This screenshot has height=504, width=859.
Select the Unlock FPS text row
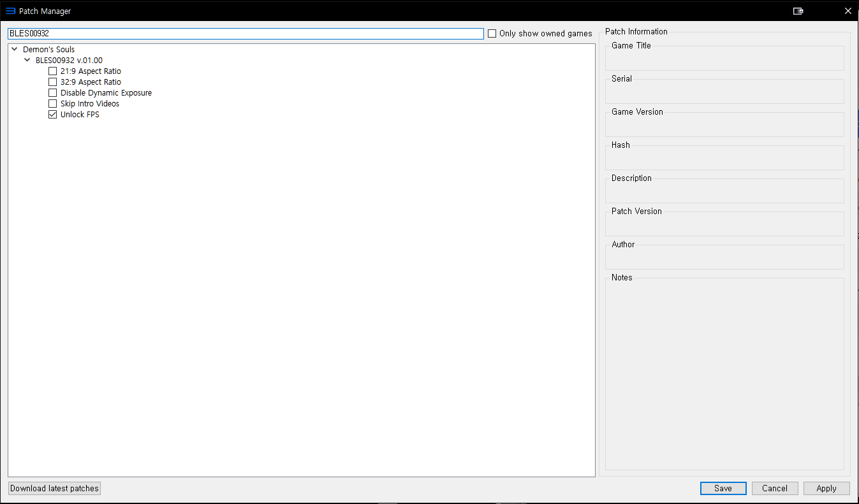(x=80, y=115)
